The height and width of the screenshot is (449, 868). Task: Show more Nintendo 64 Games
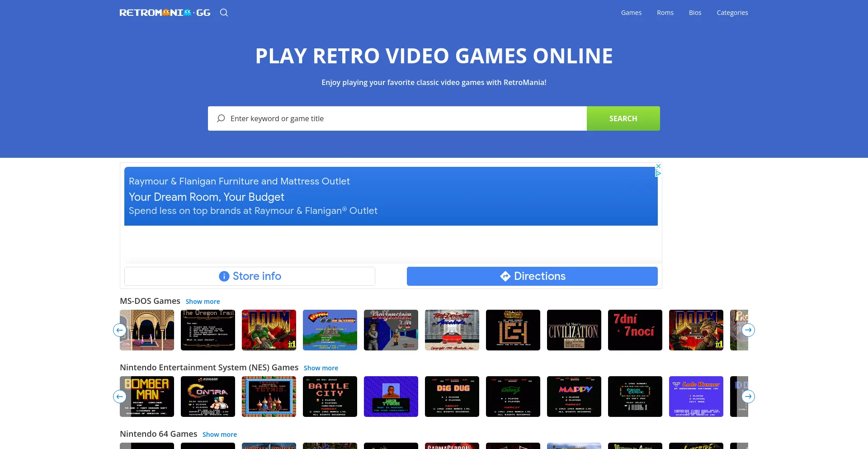point(220,435)
